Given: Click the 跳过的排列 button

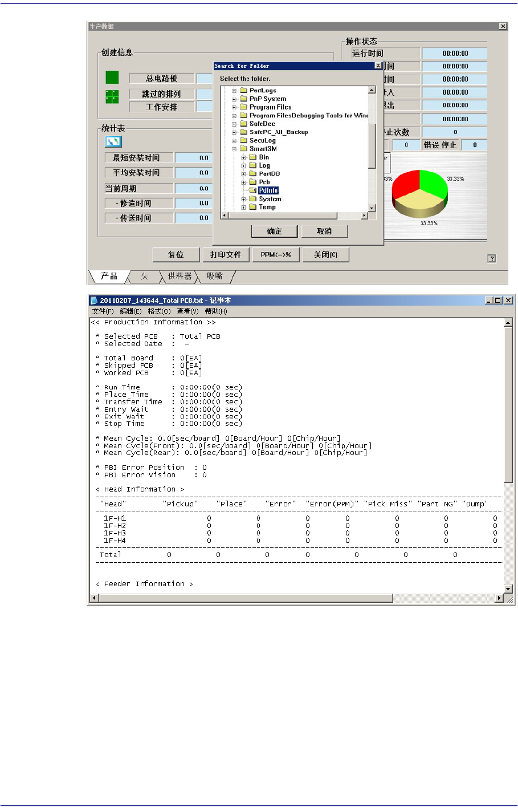Looking at the screenshot, I should 162,94.
